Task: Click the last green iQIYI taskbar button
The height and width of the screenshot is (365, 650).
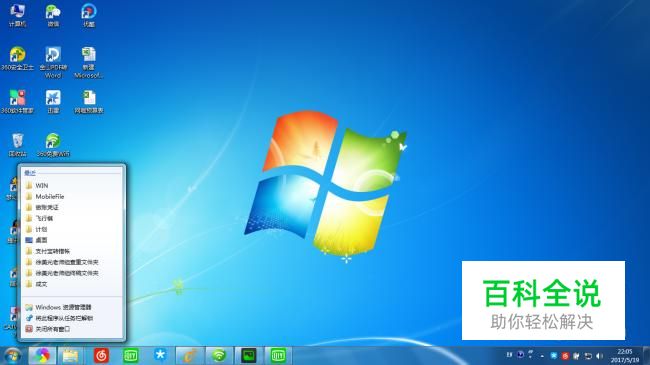Action: pos(278,355)
